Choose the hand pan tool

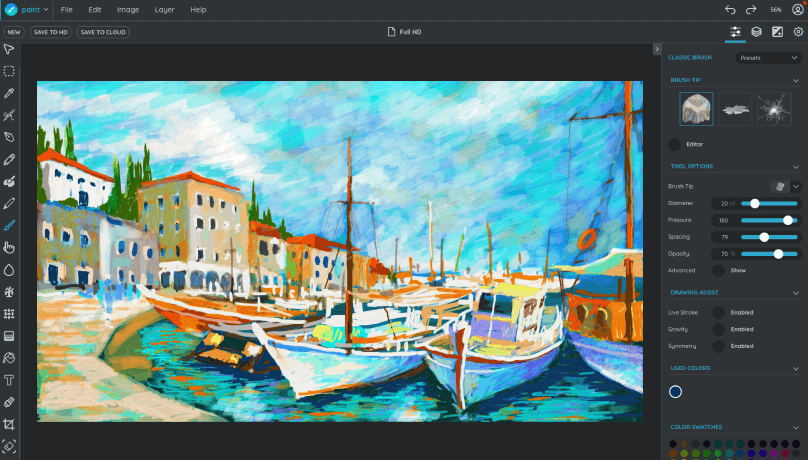pyautogui.click(x=9, y=247)
